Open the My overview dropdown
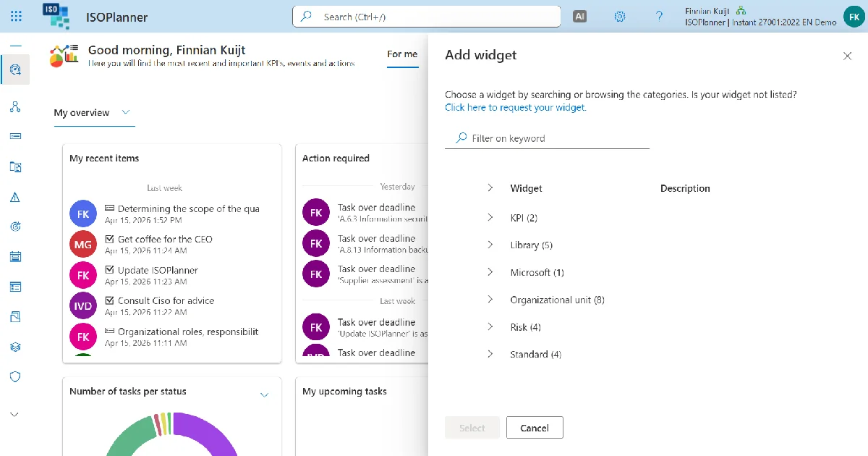Image resolution: width=868 pixels, height=456 pixels. [93, 113]
